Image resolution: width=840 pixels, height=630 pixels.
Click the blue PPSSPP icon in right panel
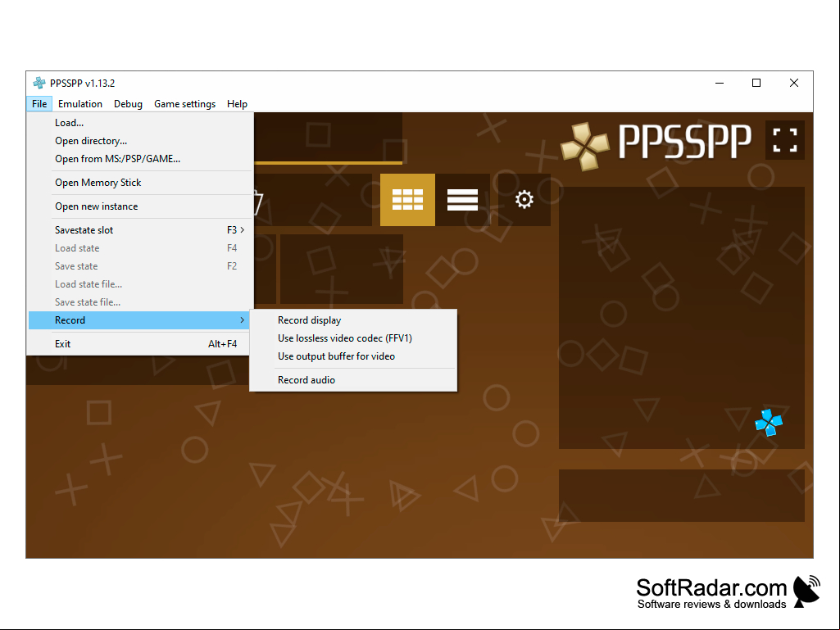pos(769,422)
